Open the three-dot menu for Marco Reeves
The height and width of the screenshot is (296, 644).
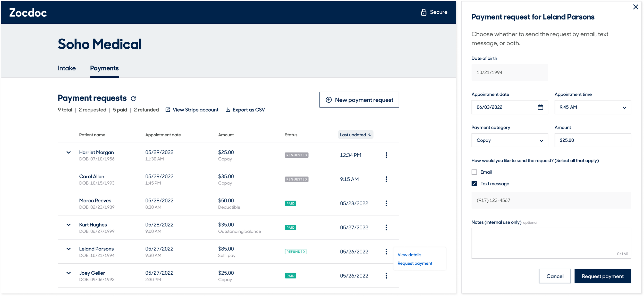pos(386,203)
